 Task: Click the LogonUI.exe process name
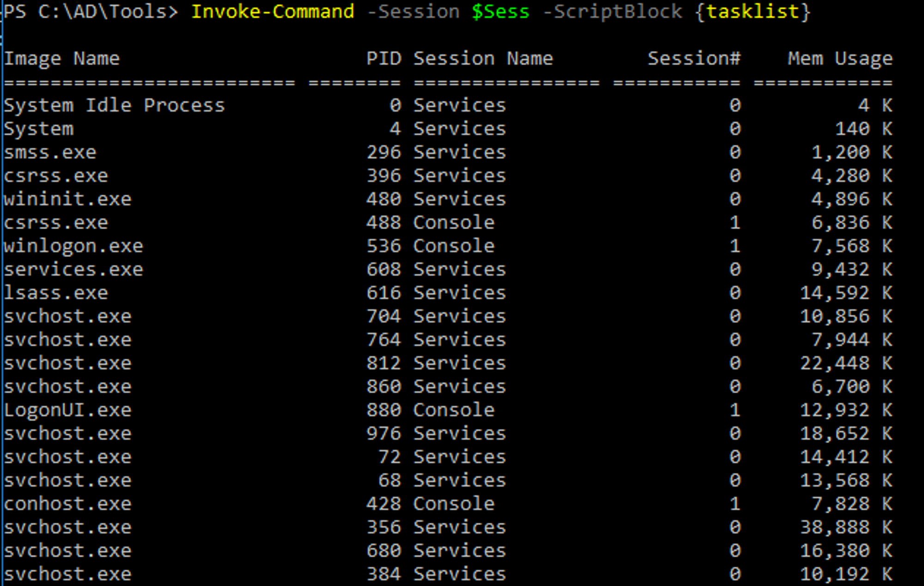(x=67, y=410)
